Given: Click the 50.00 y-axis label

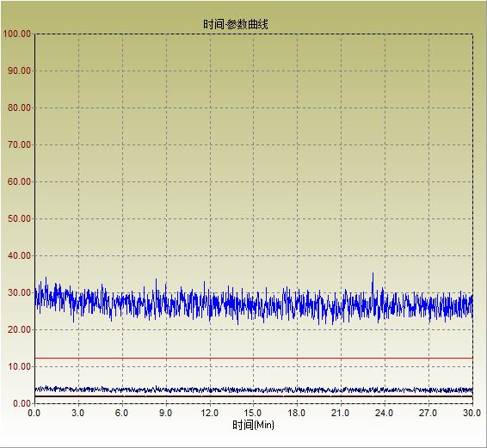Looking at the screenshot, I should pos(19,218).
